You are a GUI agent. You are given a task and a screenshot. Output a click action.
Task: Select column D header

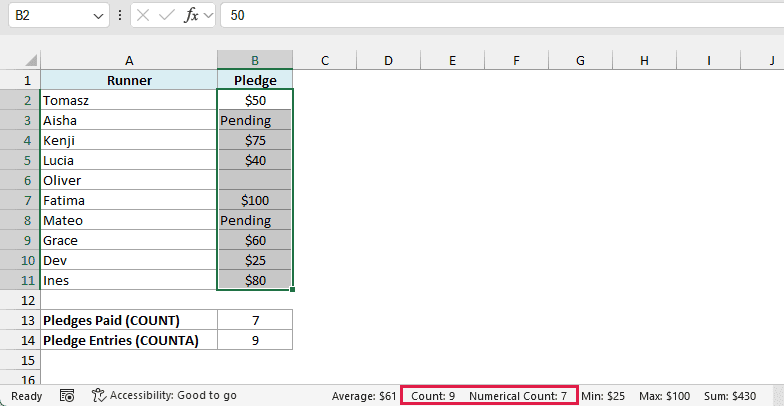click(388, 61)
